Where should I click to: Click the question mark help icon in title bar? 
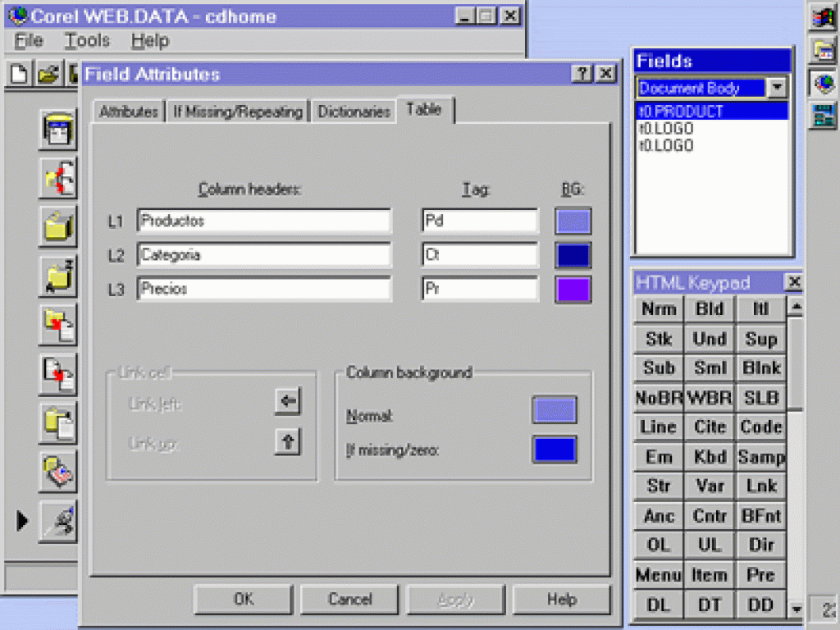click(x=582, y=74)
